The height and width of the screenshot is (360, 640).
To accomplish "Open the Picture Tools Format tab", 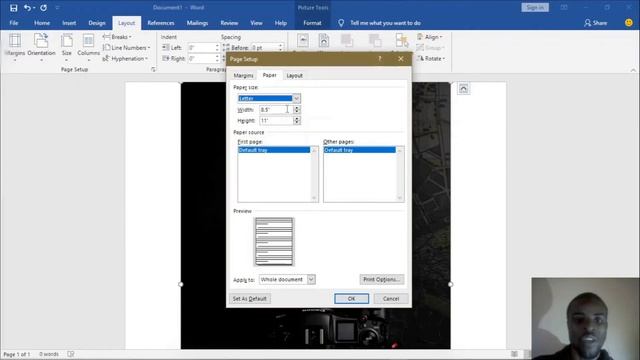I will click(x=312, y=23).
